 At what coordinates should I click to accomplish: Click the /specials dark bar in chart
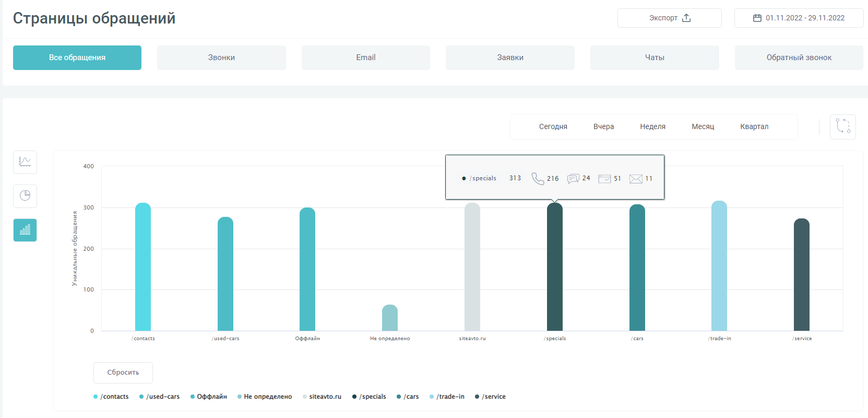click(554, 266)
